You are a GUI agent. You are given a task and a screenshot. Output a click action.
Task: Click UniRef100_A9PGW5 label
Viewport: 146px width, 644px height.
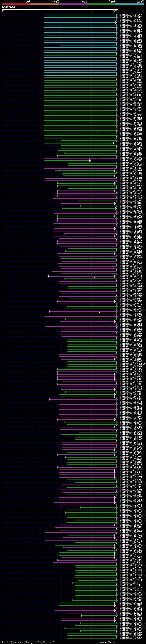click(131, 25)
